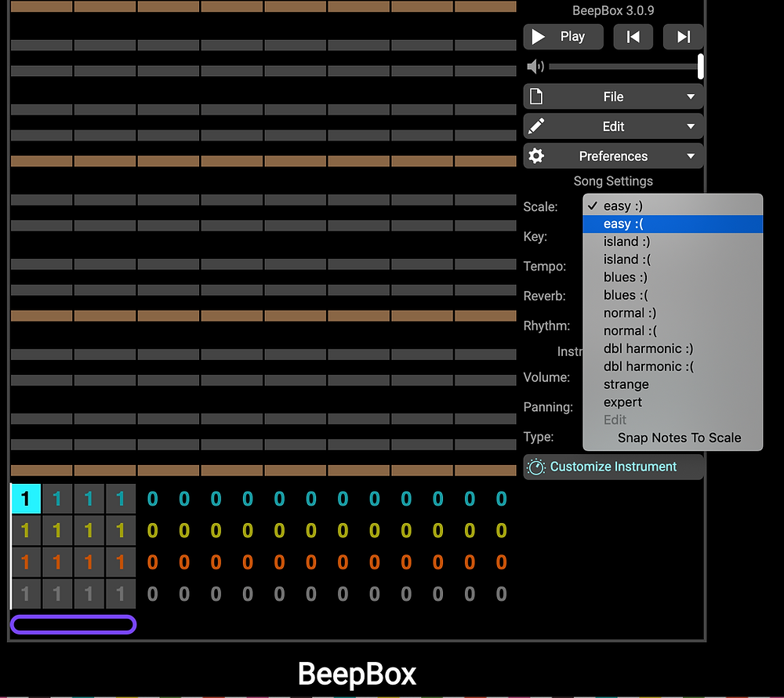This screenshot has width=784, height=698.
Task: Open the Customize Instrument panel
Action: 614,467
